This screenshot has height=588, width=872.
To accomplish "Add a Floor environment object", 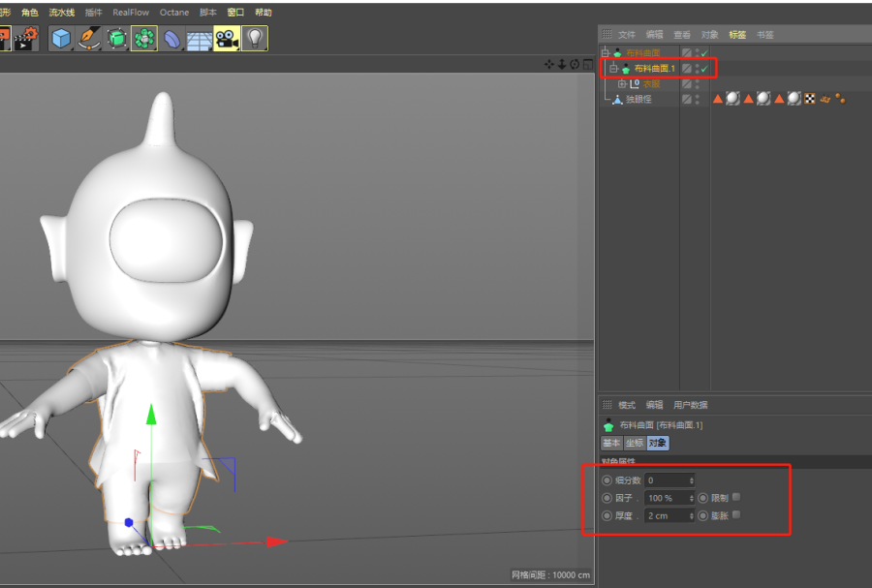I will click(199, 39).
